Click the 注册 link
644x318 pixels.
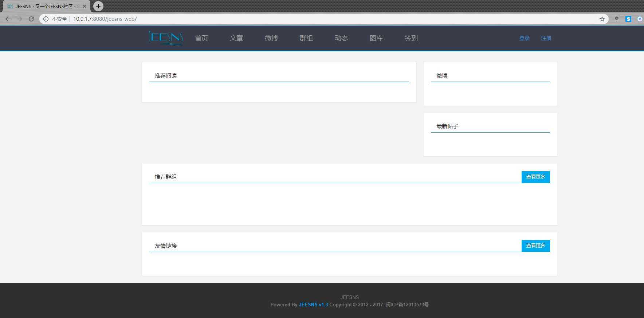[x=546, y=38]
